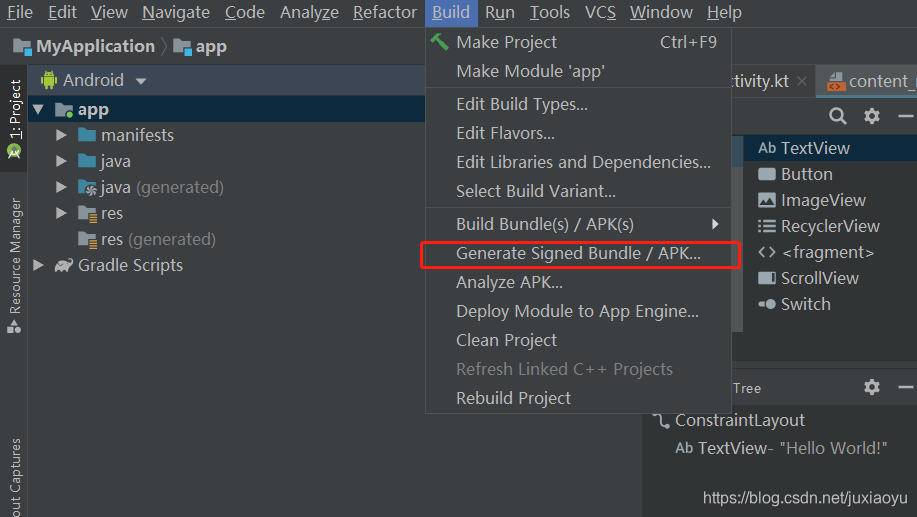Screen dimensions: 917x517
Task: Click the Android robot icon in project view
Action: tap(49, 80)
